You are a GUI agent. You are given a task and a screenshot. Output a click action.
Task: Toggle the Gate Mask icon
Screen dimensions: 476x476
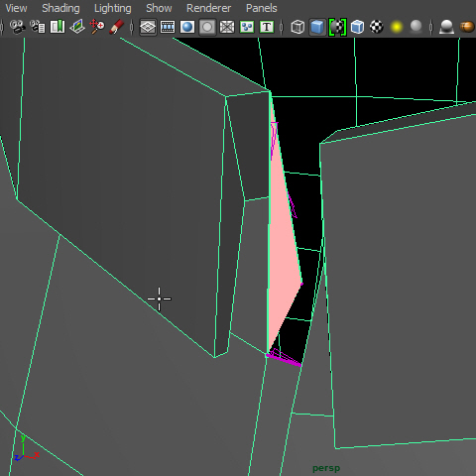[207, 27]
